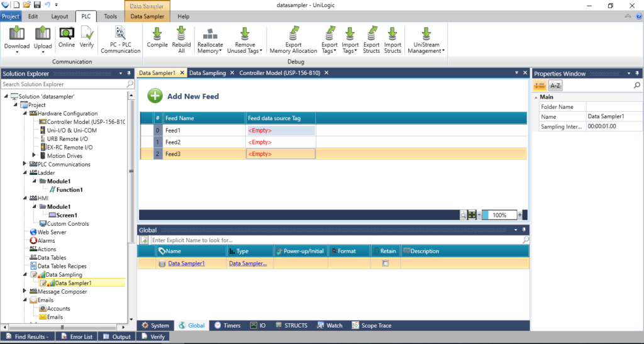Image resolution: width=644 pixels, height=344 pixels.
Task: Collapse the Hardware Configuration node
Action: pyautogui.click(x=25, y=113)
